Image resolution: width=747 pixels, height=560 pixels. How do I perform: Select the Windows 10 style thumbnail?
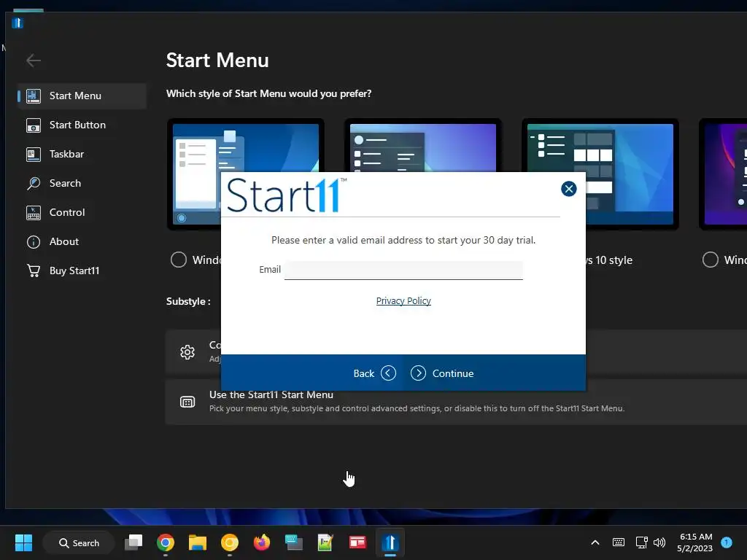pyautogui.click(x=600, y=174)
